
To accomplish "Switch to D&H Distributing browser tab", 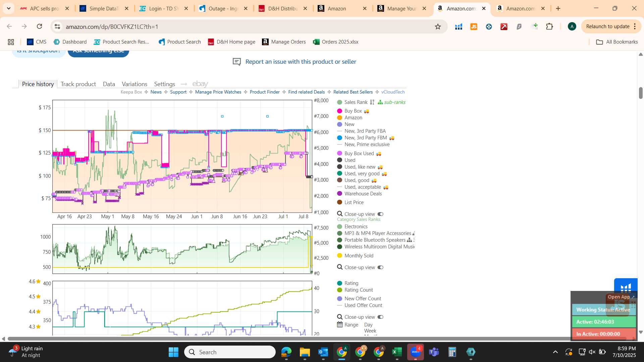I will coord(283,8).
